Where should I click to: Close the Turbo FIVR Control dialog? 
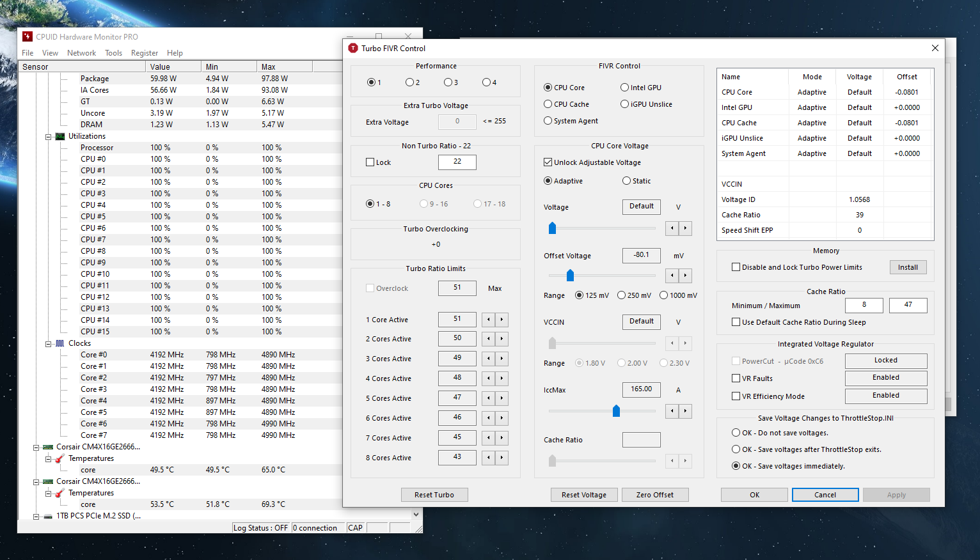pos(935,48)
